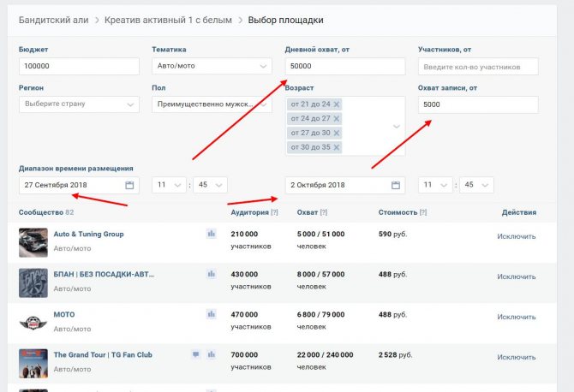Screen dimensions: 574x392
Task: Open the МОТО community link
Action: click(x=64, y=314)
